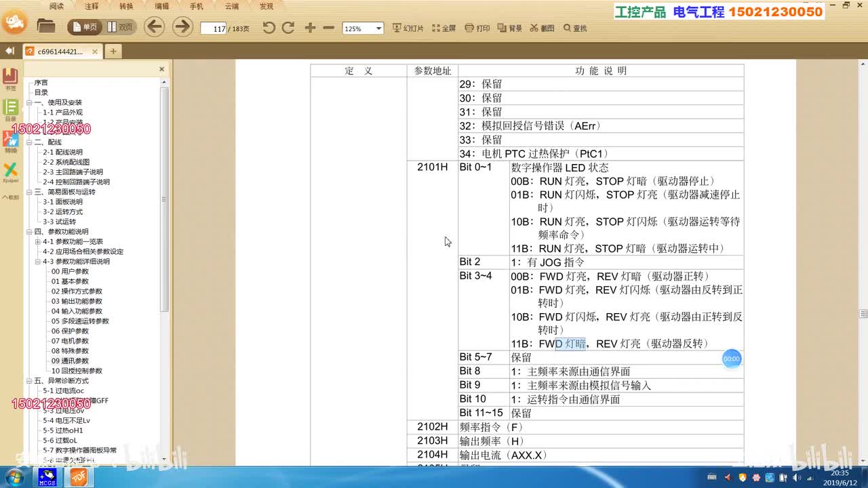Open the find tool (查找)
The height and width of the screenshot is (488, 868).
click(x=574, y=28)
